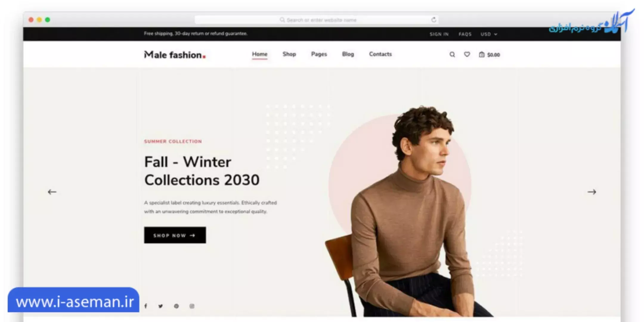The image size is (644, 322).
Task: Open the shopping bag cart icon
Action: pyautogui.click(x=482, y=55)
